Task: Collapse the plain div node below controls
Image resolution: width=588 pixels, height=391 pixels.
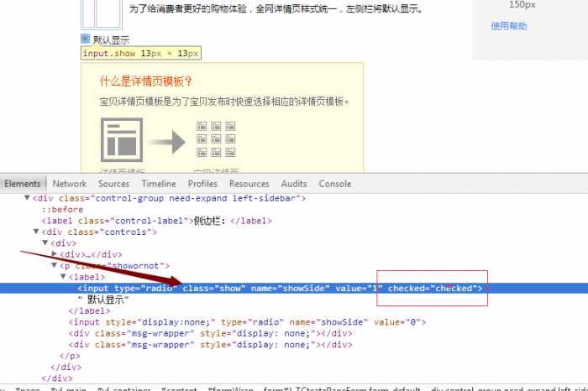Action: [45, 242]
